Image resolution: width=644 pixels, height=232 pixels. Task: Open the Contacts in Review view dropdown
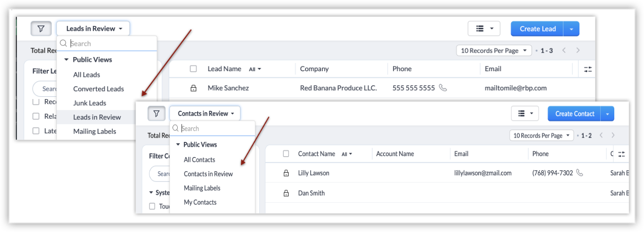coord(205,114)
